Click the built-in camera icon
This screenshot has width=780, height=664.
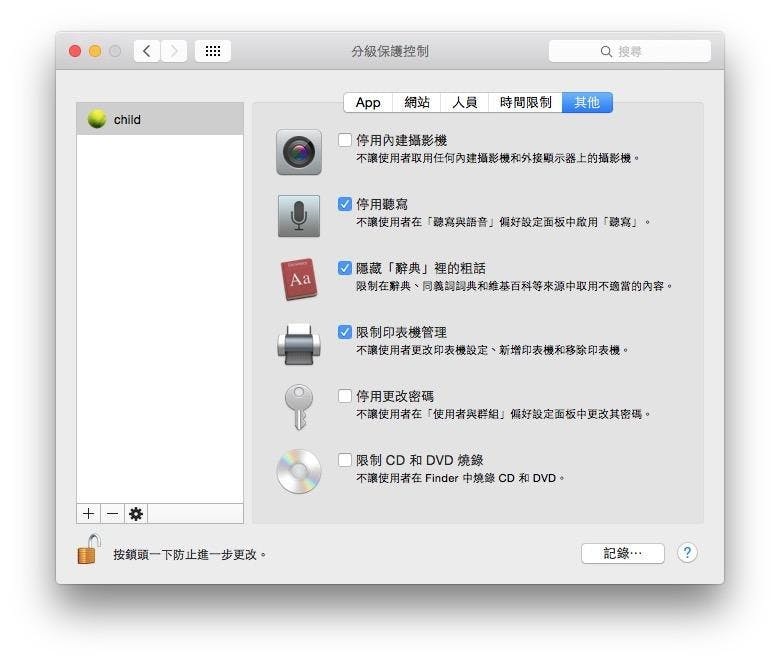click(298, 152)
